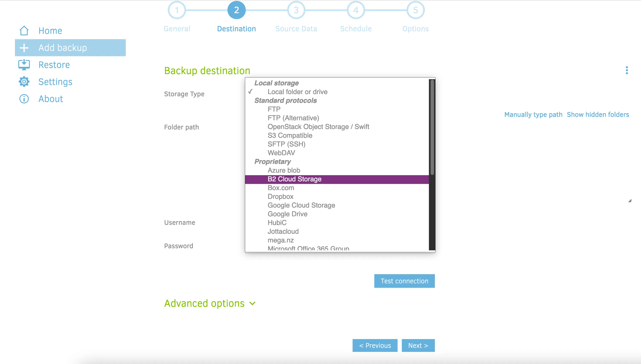Open the three-dot kebab menu
641x364 pixels.
(x=627, y=71)
